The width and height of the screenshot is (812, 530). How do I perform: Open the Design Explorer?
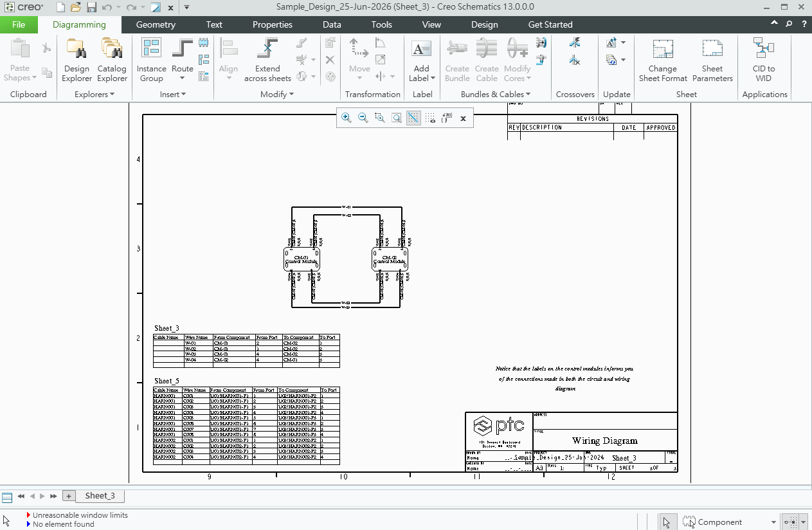point(77,60)
